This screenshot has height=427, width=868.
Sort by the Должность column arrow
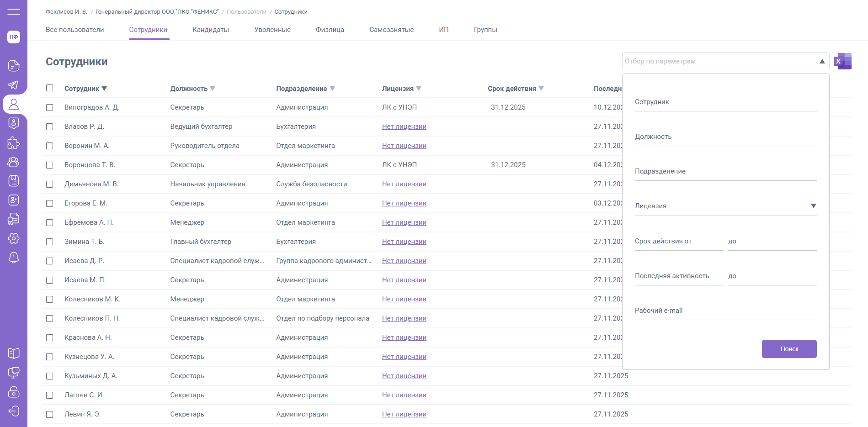point(213,89)
